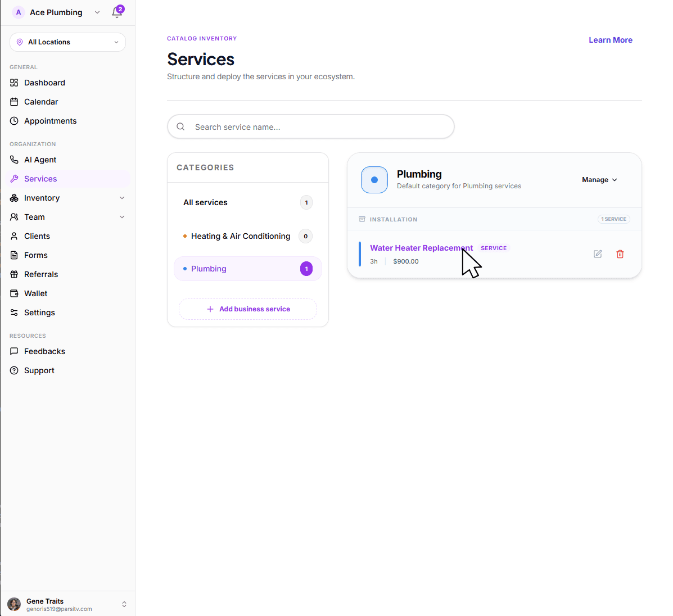Expand the Inventory submenu
This screenshot has height=616, width=673.
click(122, 198)
